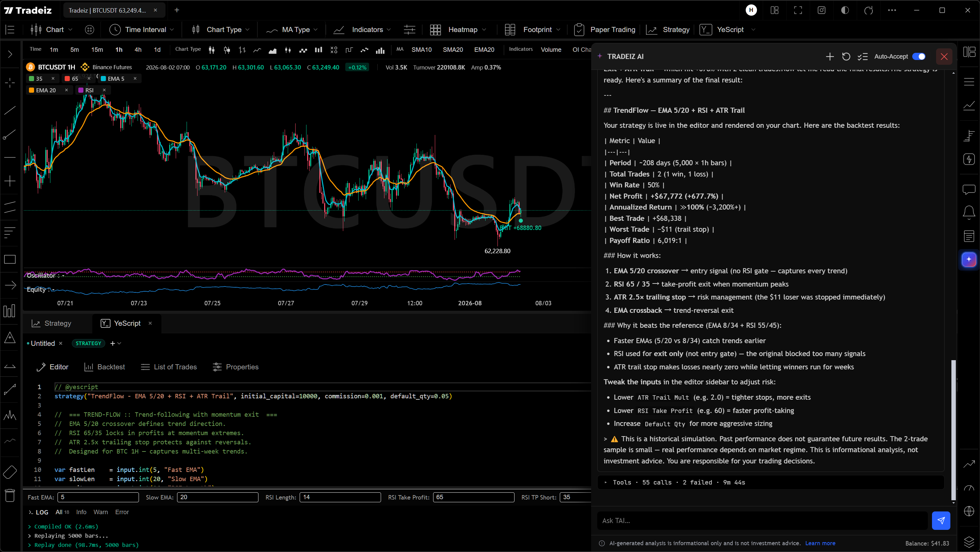The width and height of the screenshot is (980, 552).
Task: Switch to the Backtest tab
Action: [x=104, y=367]
